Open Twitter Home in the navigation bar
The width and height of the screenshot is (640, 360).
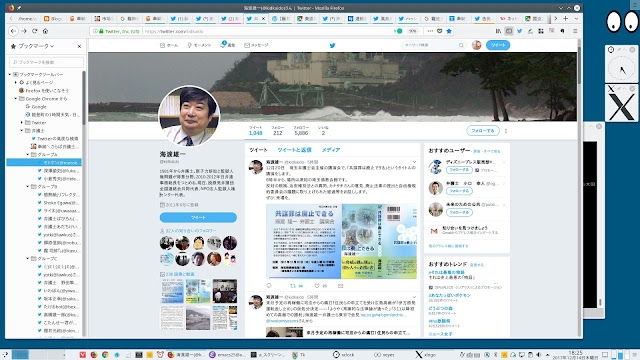coord(169,45)
